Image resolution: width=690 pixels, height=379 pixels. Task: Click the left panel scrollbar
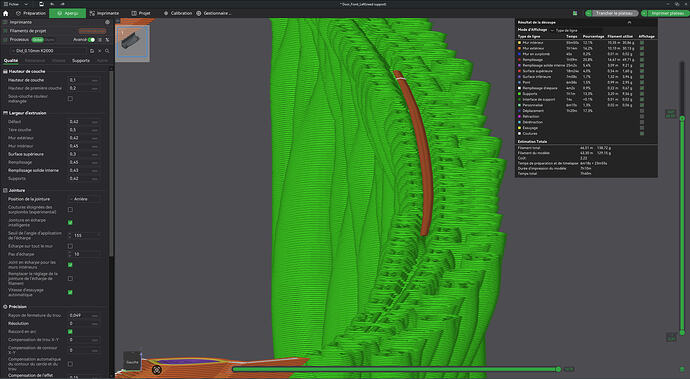coord(111,163)
